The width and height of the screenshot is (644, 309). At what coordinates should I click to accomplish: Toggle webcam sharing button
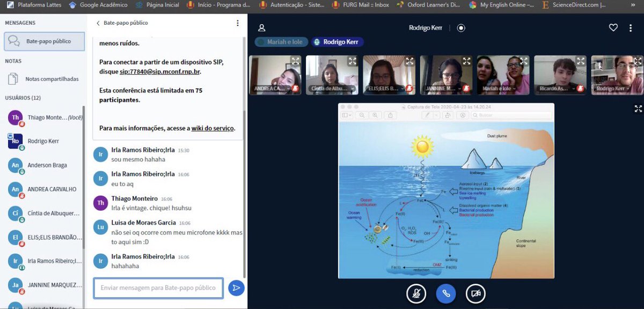click(475, 293)
